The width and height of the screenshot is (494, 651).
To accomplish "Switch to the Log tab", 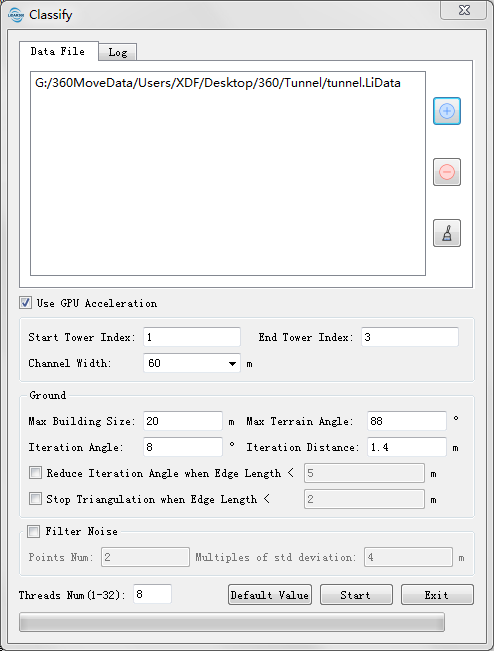I will click(118, 52).
